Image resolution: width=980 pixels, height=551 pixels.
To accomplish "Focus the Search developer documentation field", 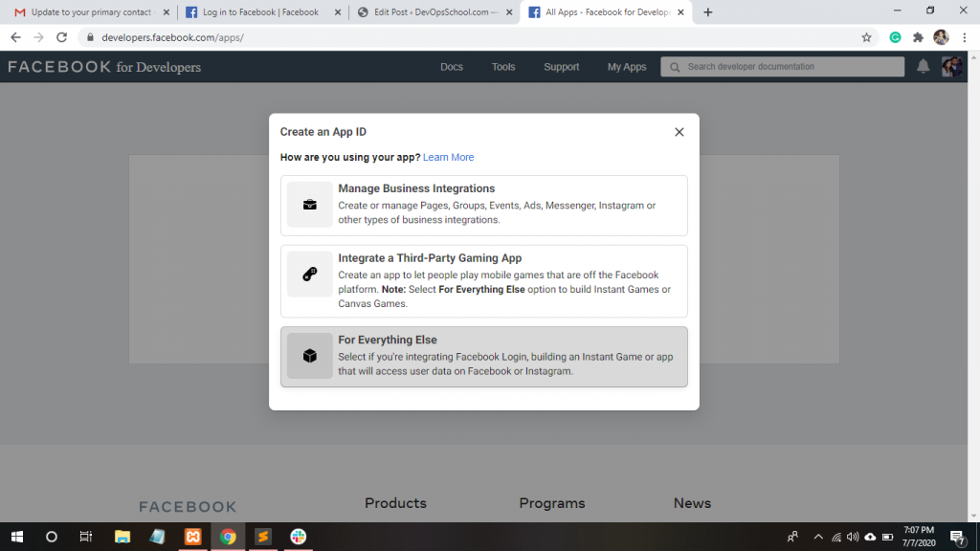I will click(x=783, y=67).
